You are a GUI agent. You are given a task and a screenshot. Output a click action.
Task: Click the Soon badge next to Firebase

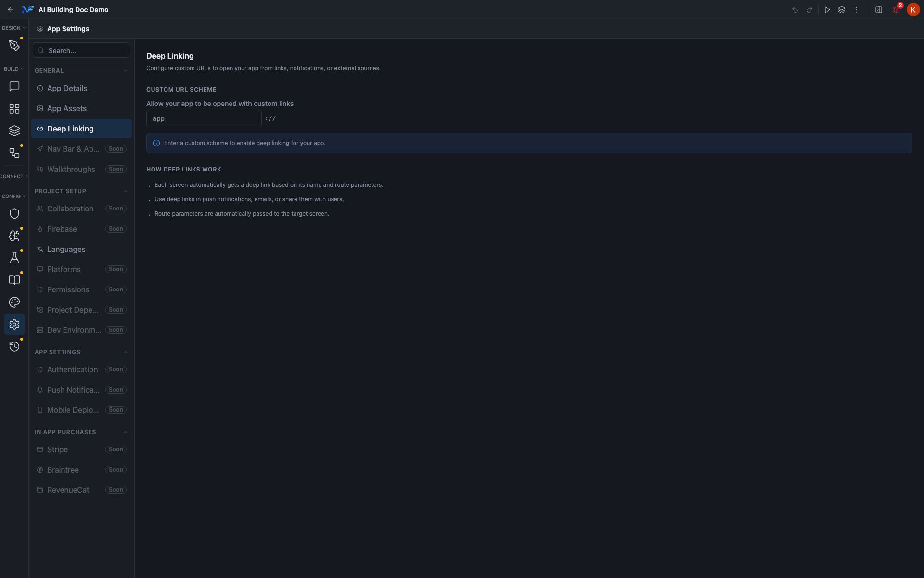pos(116,229)
